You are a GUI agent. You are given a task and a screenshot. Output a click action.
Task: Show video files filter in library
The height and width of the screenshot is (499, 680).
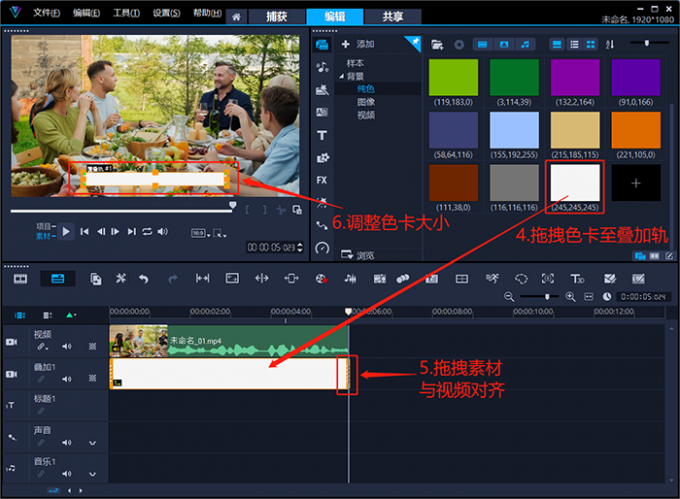(x=482, y=44)
